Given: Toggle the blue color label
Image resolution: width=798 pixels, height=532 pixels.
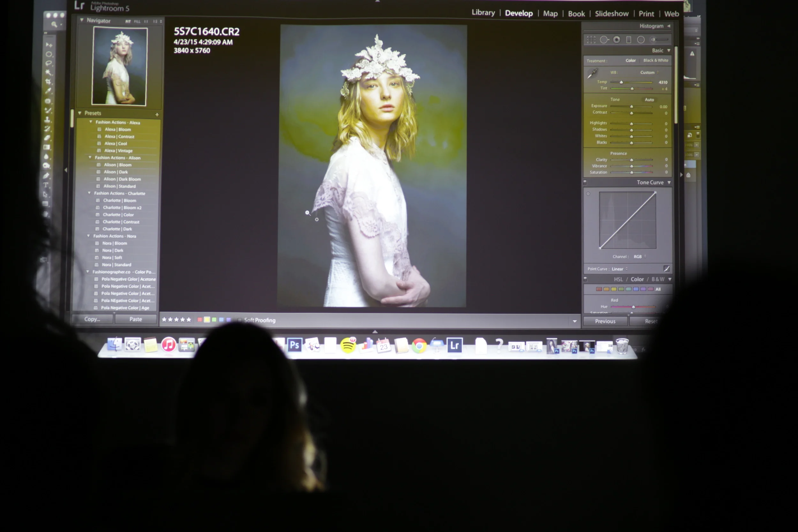Looking at the screenshot, I should (221, 319).
